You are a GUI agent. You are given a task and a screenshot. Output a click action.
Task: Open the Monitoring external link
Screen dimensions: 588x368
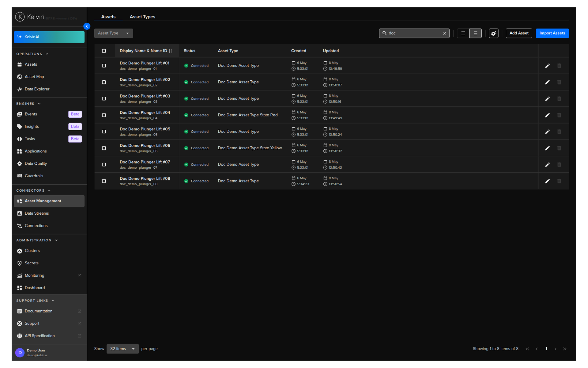pyautogui.click(x=49, y=276)
